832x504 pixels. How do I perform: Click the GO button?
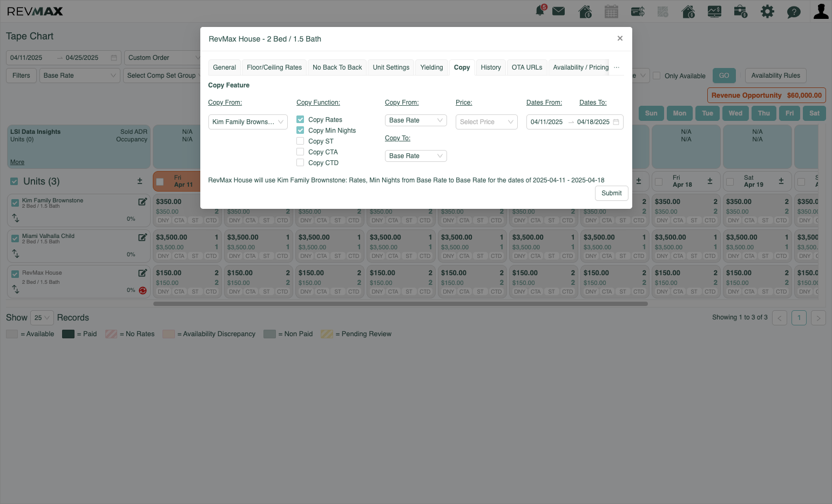(724, 76)
